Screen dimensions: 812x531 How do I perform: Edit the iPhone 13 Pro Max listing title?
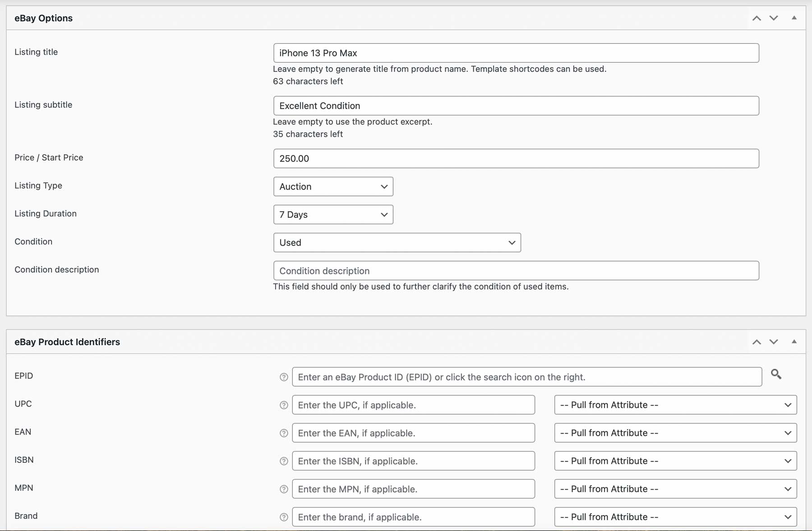tap(516, 53)
